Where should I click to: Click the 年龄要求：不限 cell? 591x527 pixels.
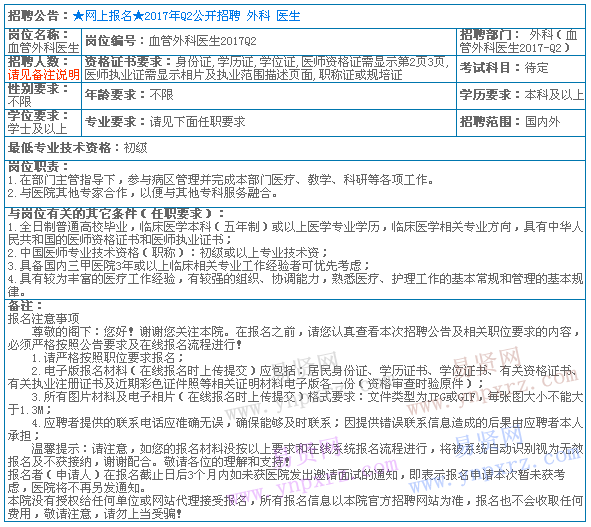coord(269,96)
